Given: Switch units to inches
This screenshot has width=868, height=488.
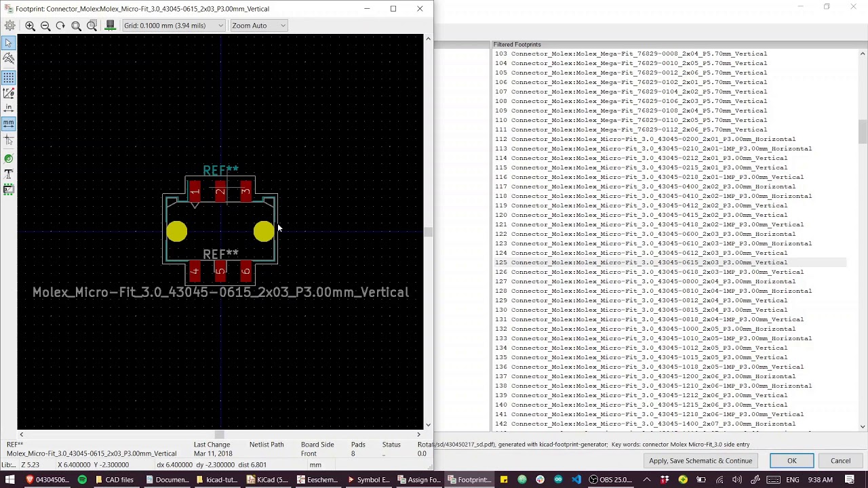Looking at the screenshot, I should pos(9,108).
